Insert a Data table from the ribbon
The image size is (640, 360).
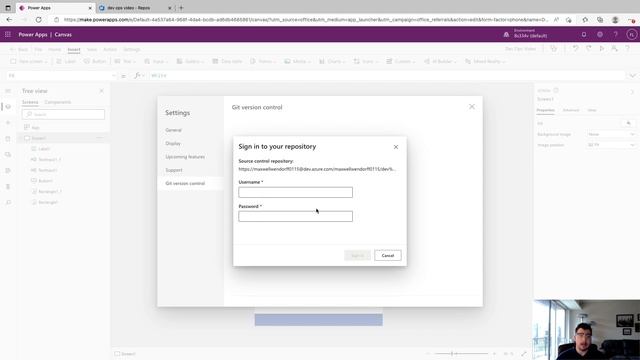(x=227, y=61)
